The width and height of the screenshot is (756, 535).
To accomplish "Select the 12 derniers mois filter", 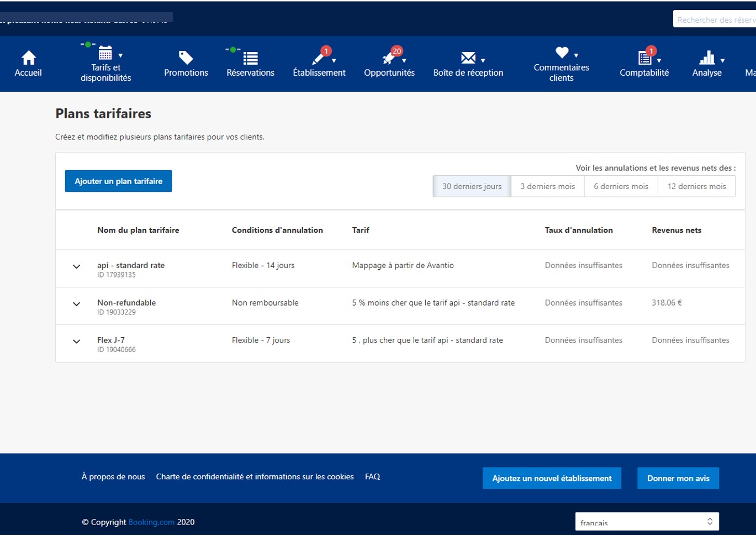I will click(696, 186).
